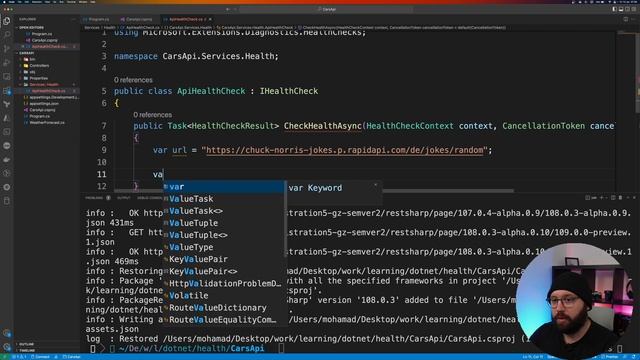The height and width of the screenshot is (360, 640).
Task: Choose 'ValueType' suggestion
Action: pos(224,247)
